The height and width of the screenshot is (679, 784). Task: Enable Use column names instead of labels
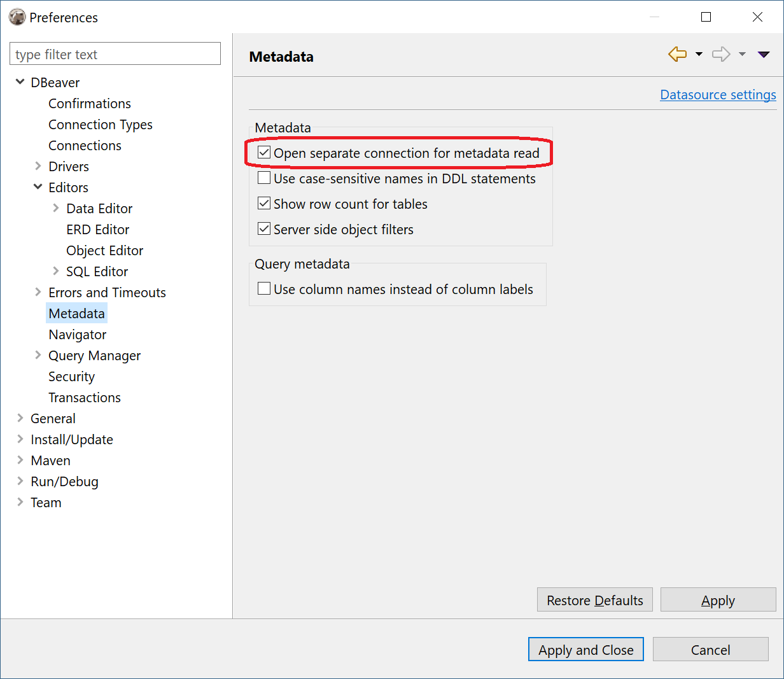[x=264, y=289]
